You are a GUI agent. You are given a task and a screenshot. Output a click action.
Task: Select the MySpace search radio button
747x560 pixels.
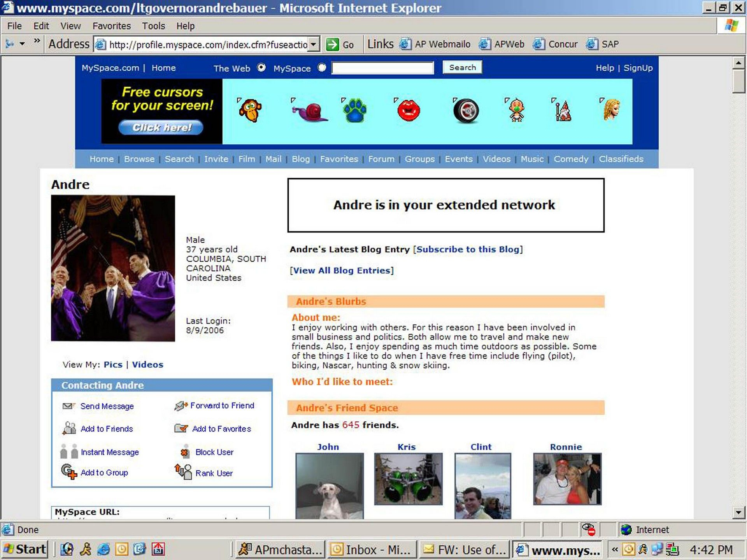pos(322,68)
